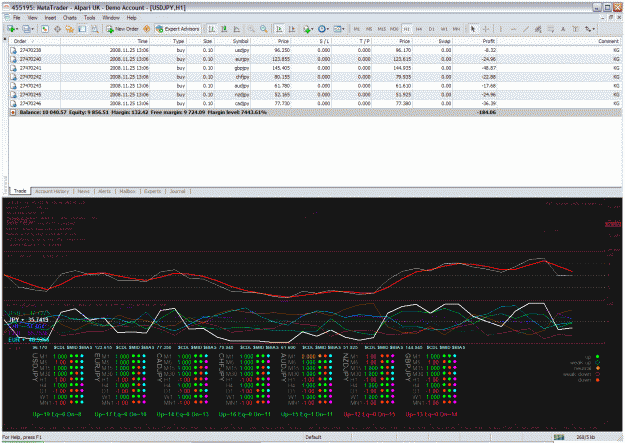
Task: Select the arrows drawing tool
Action: coord(588,29)
